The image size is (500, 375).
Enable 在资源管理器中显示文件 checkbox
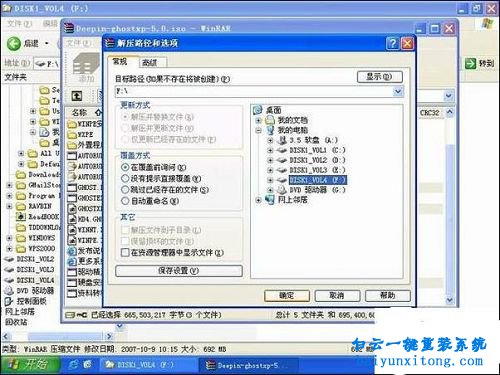[x=125, y=252]
